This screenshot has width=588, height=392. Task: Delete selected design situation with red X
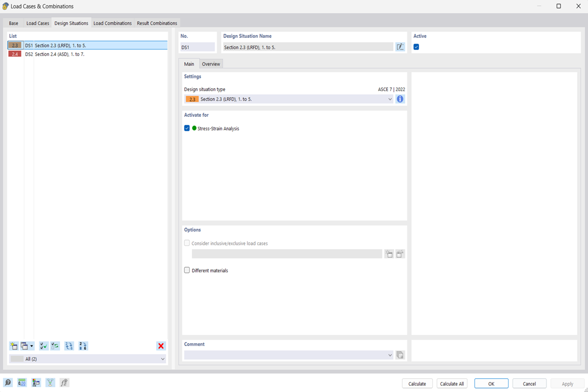tap(161, 346)
